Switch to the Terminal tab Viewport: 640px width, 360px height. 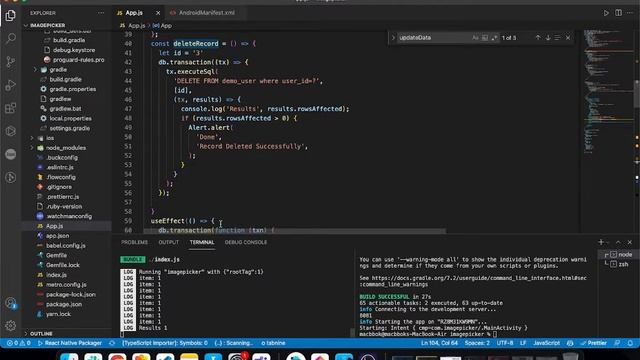tap(202, 242)
